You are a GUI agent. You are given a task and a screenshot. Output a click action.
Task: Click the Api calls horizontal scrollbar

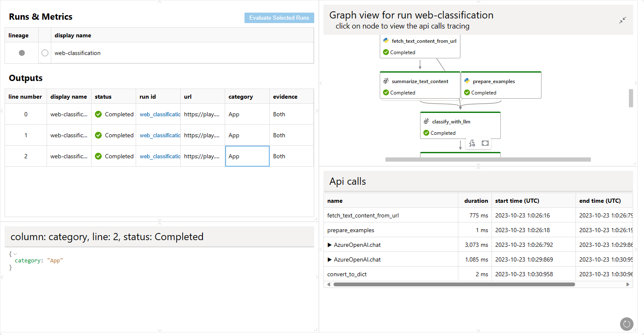point(454,284)
